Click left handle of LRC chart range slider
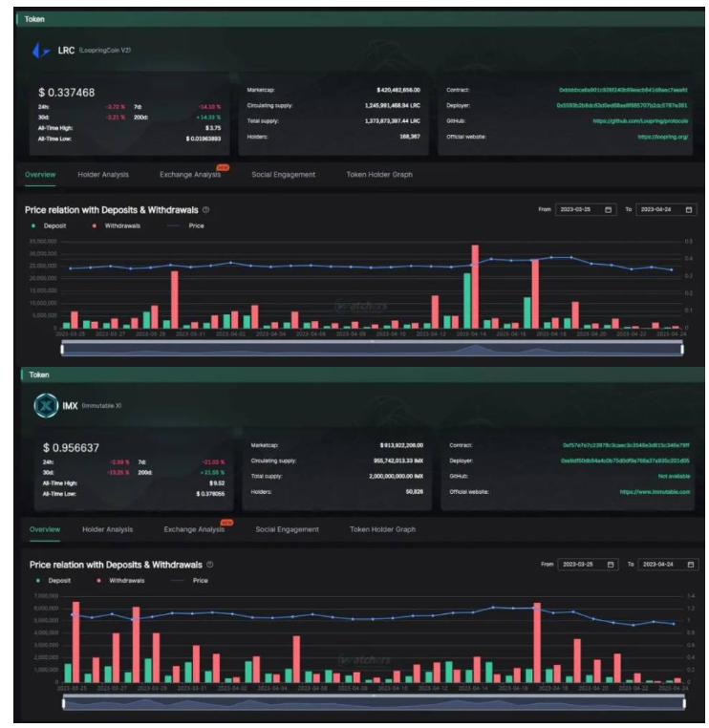The width and height of the screenshot is (709, 728). (x=63, y=349)
